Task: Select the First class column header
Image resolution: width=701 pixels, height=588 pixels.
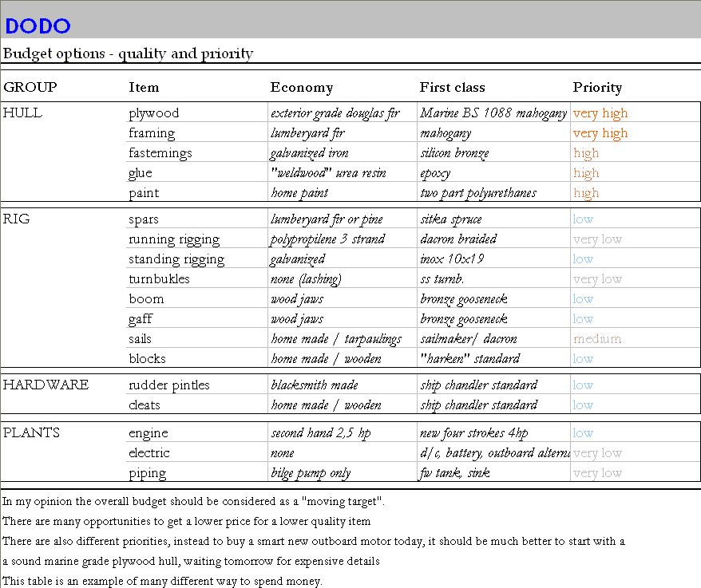Action: pyautogui.click(x=452, y=88)
